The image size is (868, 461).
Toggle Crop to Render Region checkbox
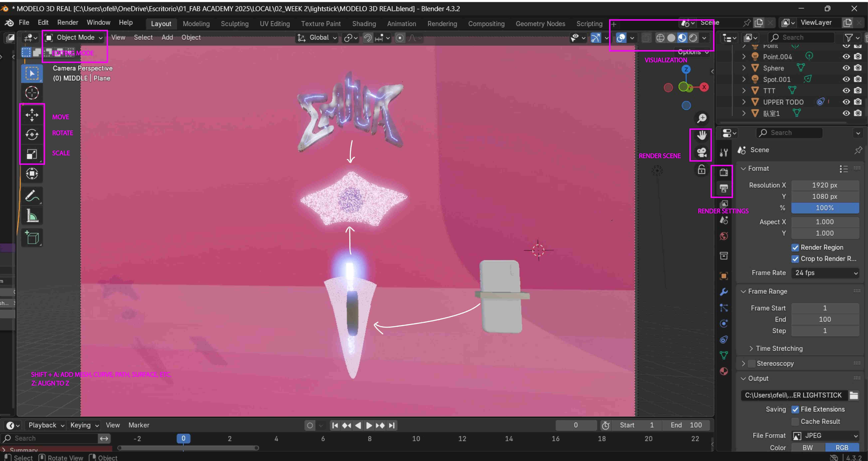click(795, 259)
